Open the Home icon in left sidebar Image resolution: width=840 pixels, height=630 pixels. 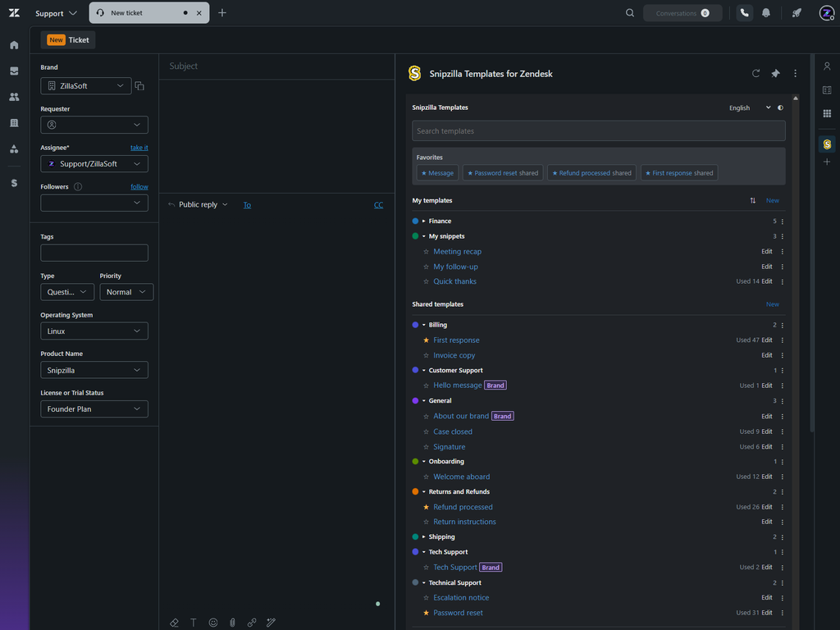[14, 45]
